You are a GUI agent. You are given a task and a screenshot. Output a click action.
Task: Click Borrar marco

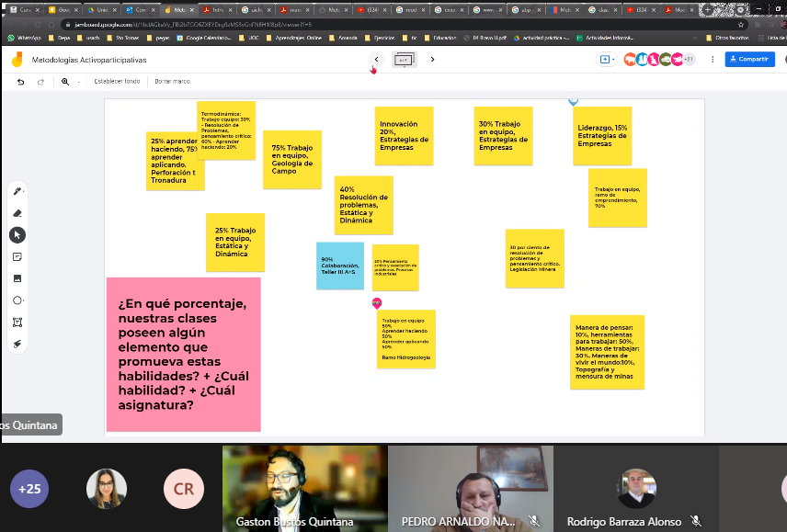click(172, 81)
